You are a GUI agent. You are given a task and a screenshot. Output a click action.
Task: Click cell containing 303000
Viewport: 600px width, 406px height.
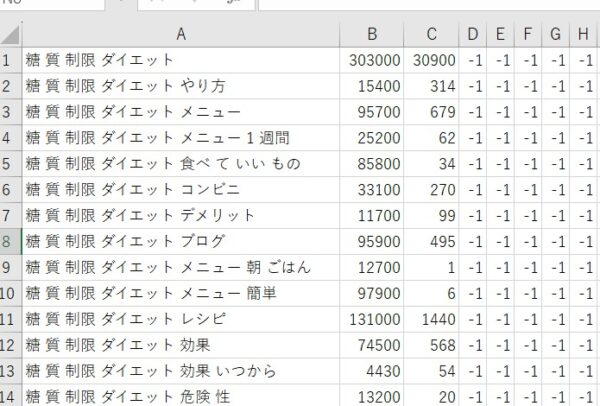point(372,60)
